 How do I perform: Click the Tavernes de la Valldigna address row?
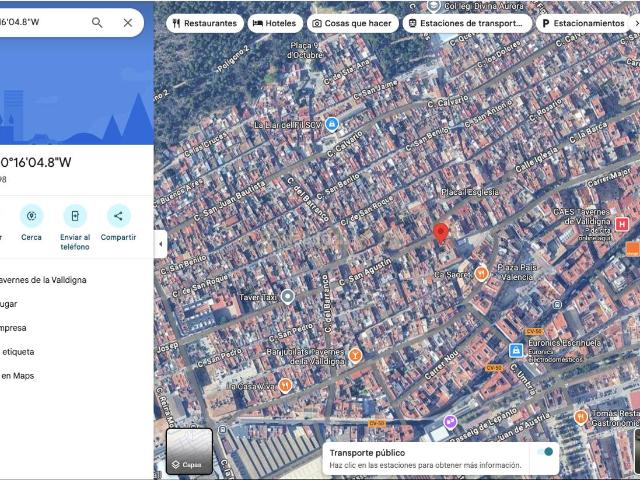coord(45,280)
